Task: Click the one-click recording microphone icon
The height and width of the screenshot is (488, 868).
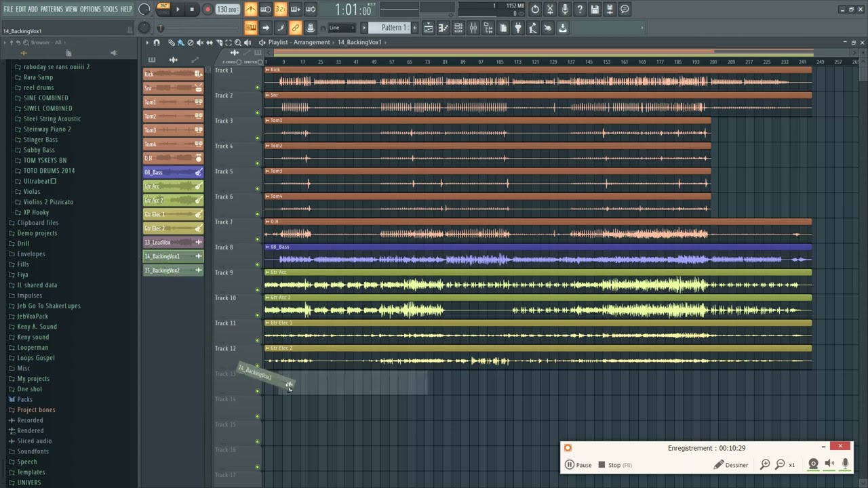Action: [565, 9]
